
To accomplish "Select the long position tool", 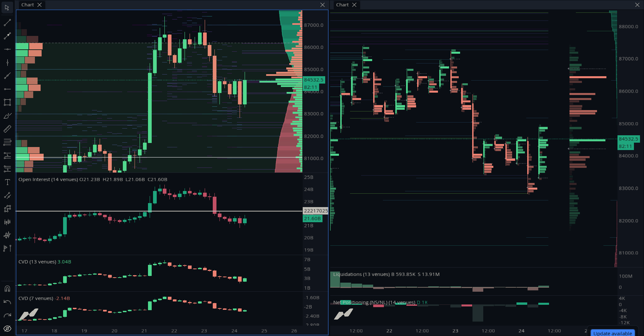I will 7,155.
